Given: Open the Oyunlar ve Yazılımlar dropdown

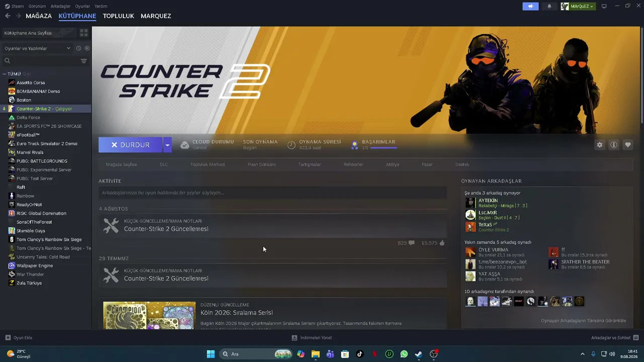Looking at the screenshot, I should pyautogui.click(x=37, y=48).
